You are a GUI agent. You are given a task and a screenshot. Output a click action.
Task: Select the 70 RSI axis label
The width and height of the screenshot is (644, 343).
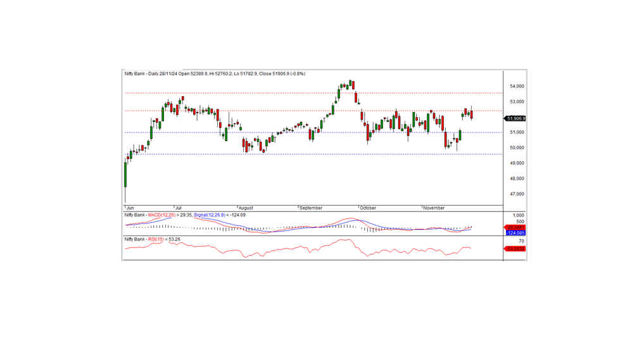point(522,241)
